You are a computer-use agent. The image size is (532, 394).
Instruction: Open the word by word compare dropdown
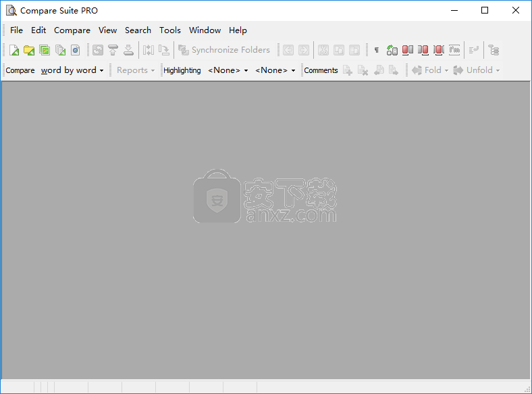point(72,70)
